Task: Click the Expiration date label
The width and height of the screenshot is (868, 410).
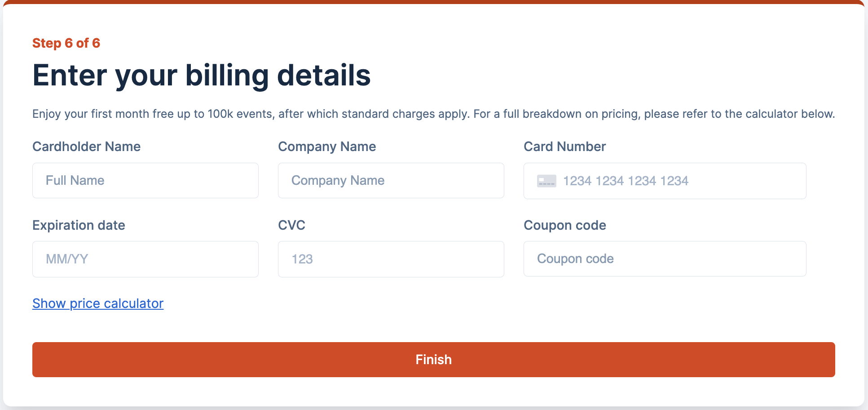Action: [79, 225]
